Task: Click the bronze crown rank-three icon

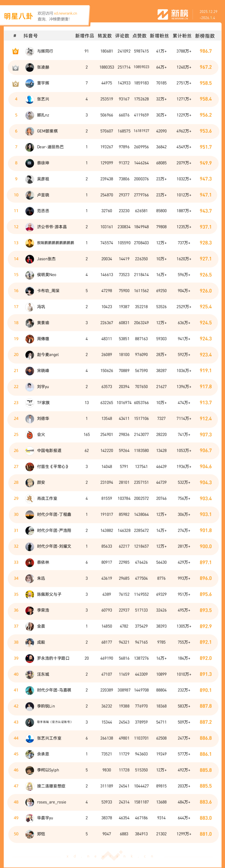Action: pos(15,83)
